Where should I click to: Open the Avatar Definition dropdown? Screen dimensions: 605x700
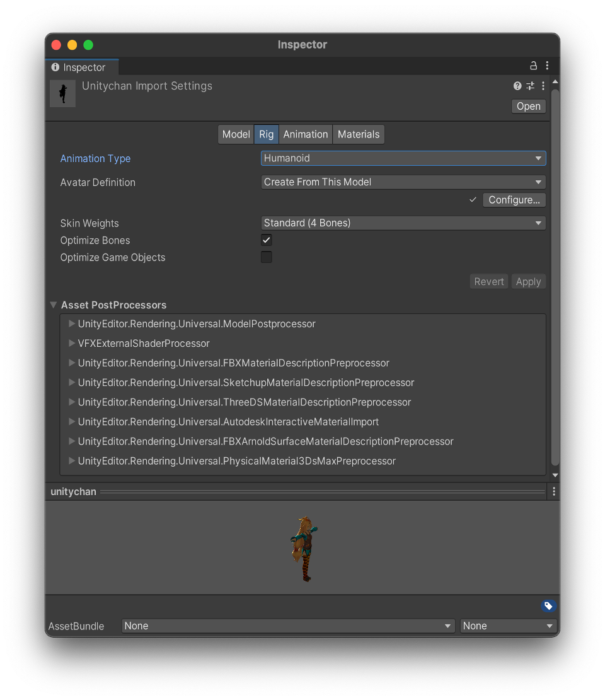[x=403, y=182]
